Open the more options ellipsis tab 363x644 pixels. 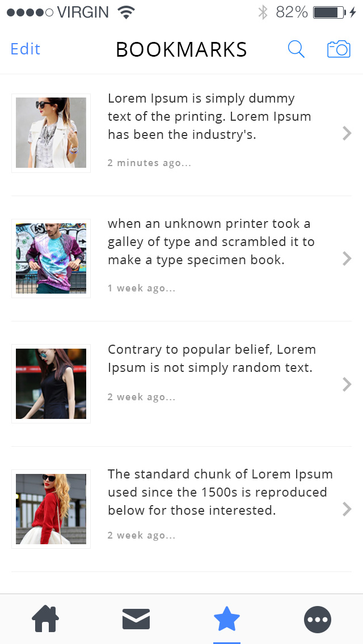pos(318,620)
